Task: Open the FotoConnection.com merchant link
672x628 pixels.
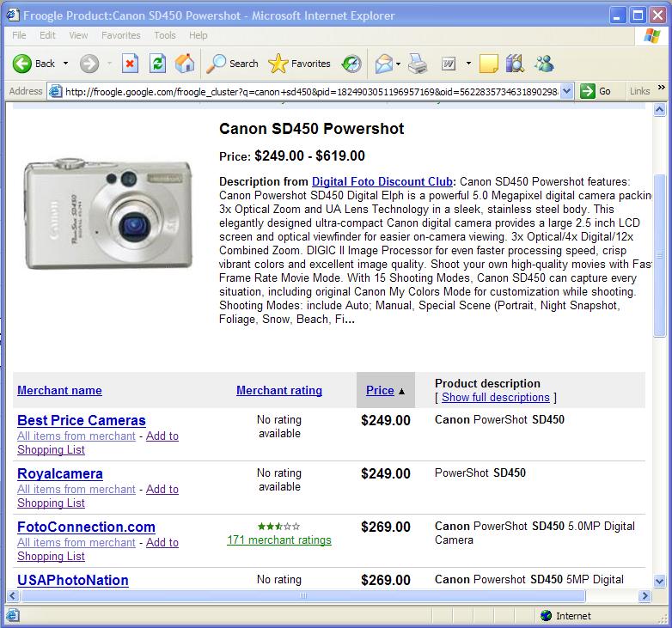Action: 86,527
